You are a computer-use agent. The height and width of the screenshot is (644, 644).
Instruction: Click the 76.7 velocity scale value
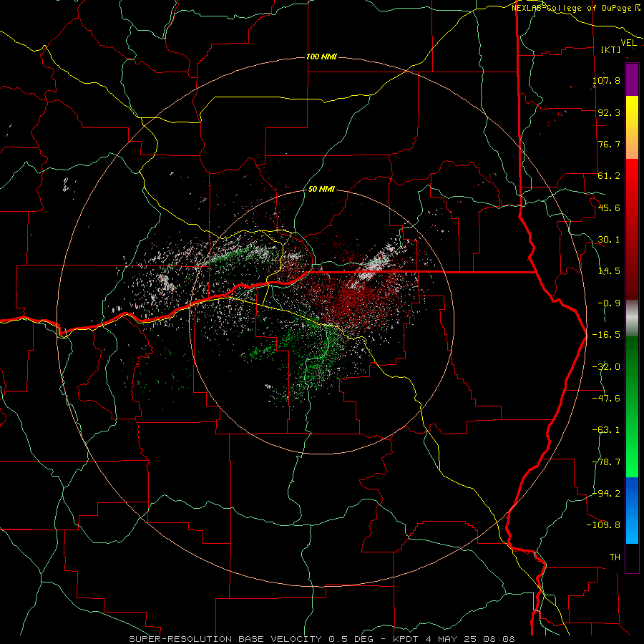[x=609, y=144]
